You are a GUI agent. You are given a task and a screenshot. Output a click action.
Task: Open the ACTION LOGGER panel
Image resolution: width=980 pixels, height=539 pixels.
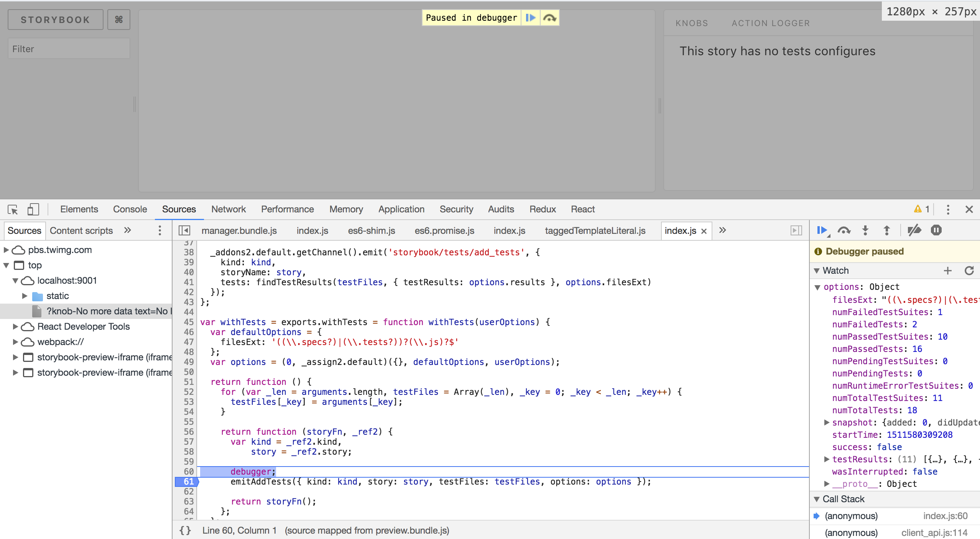(x=771, y=23)
